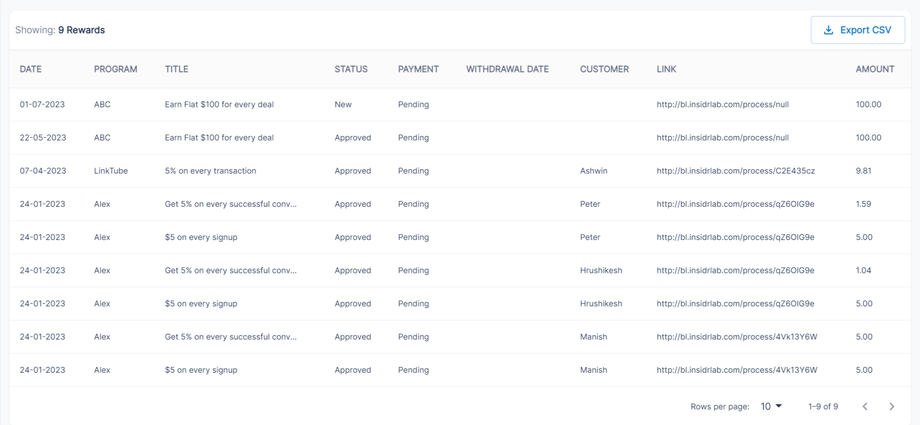Select the customer Ashwin cell
The image size is (920, 425).
(x=593, y=171)
